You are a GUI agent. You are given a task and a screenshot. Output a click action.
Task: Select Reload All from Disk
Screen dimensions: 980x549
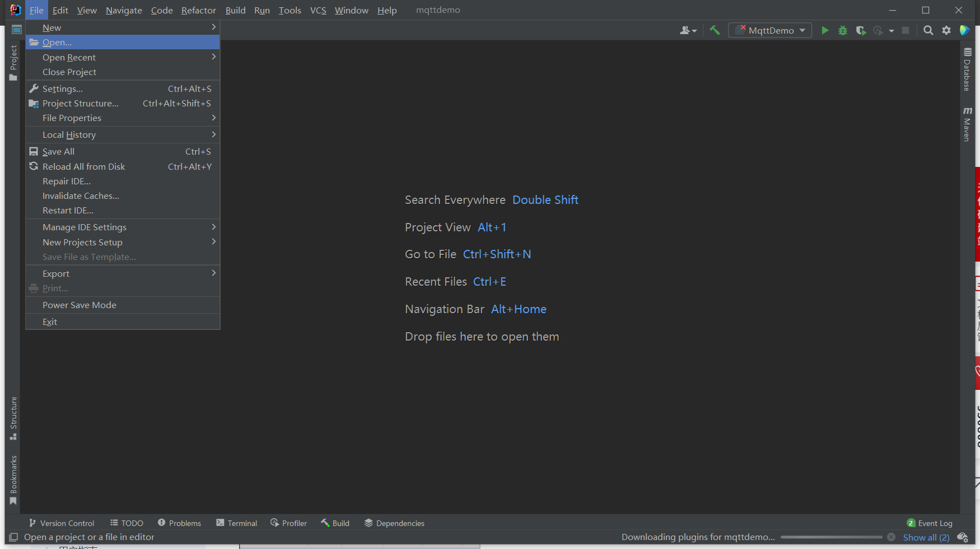[x=123, y=167]
